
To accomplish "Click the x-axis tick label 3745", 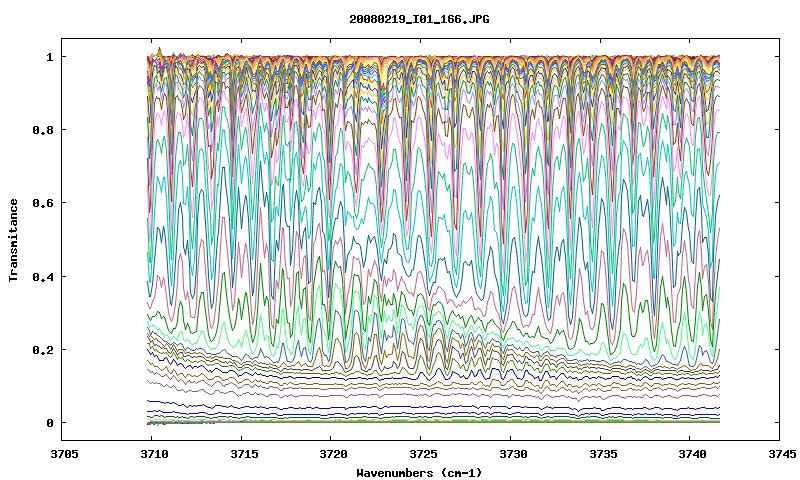I will 782,453.
